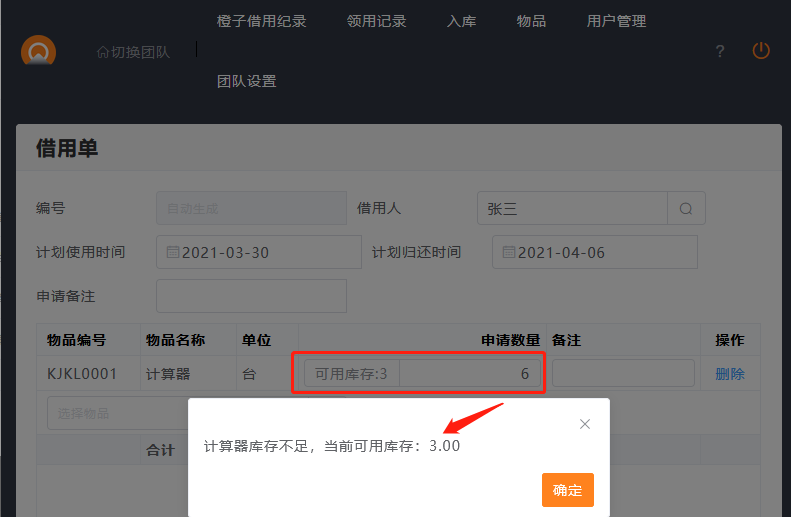
Task: Click the orange app logo icon
Action: click(x=39, y=52)
